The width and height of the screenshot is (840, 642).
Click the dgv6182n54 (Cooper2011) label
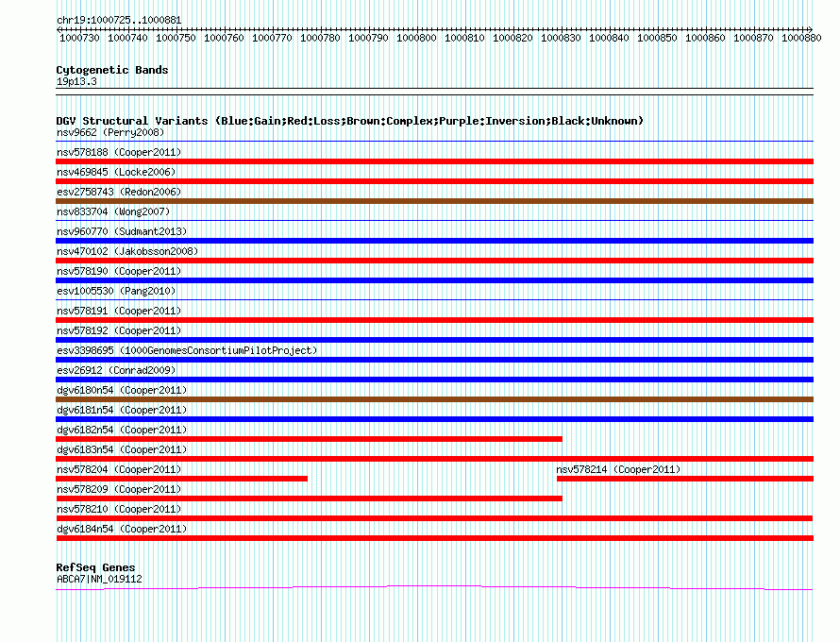pyautogui.click(x=122, y=430)
